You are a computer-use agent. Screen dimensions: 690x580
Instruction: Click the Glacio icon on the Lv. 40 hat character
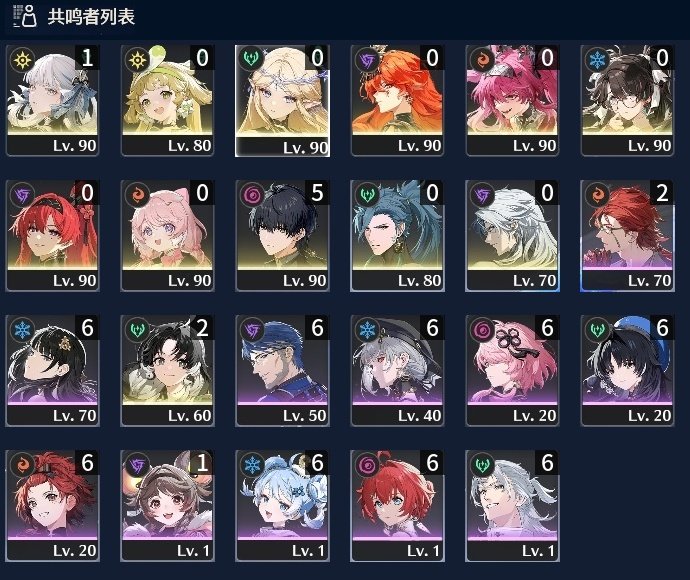click(x=367, y=329)
